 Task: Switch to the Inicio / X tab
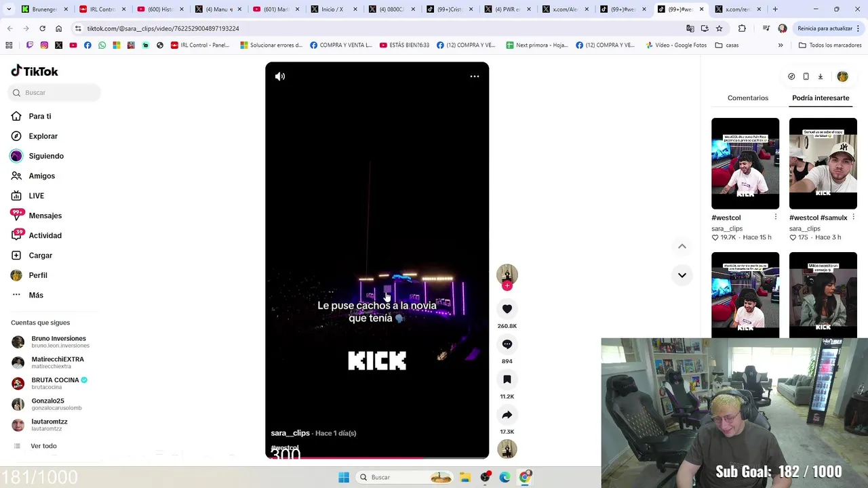(332, 9)
